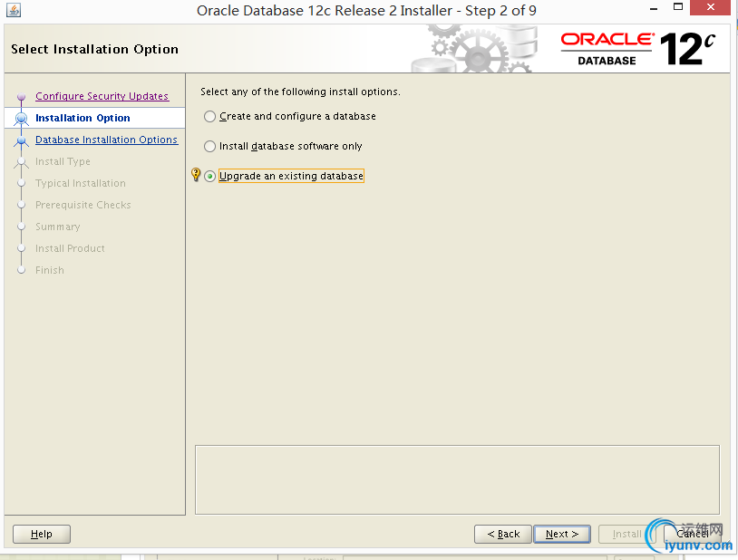The width and height of the screenshot is (738, 560).
Task: Click the Install Type step label
Action: [x=63, y=161]
